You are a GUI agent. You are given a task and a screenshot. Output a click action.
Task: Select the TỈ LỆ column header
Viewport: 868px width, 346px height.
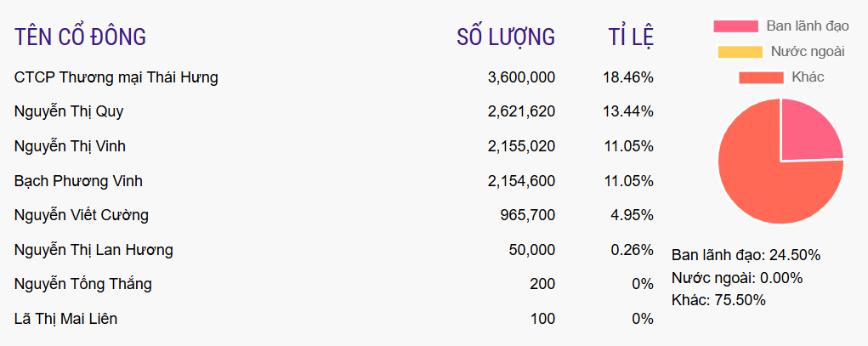tap(631, 37)
